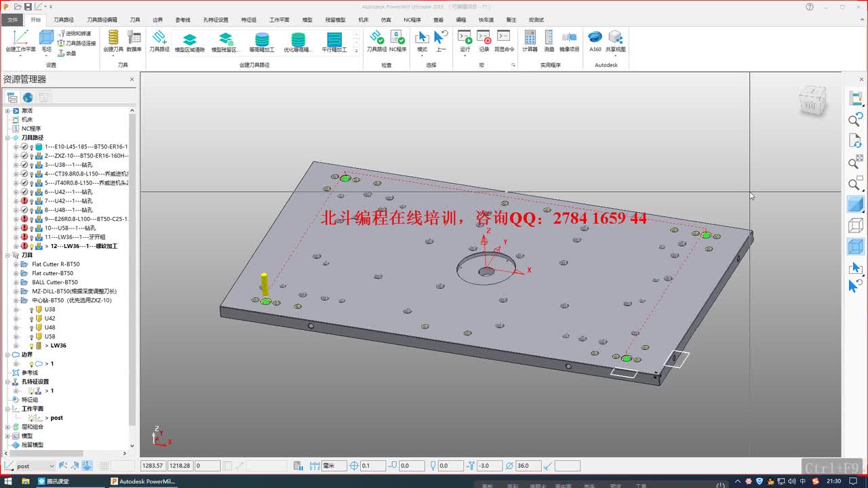Click the 创建刀具 icon
Screen dimensions: 868x488
pos(113,41)
